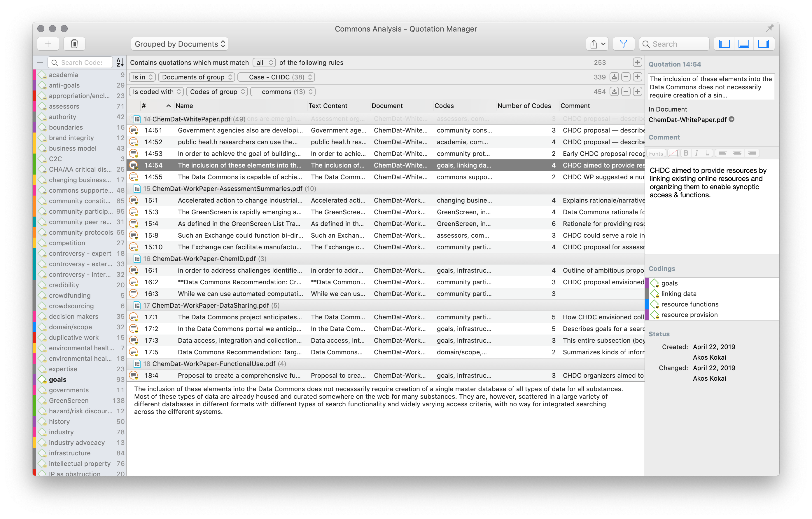This screenshot has height=519, width=812.
Task: Align comment text left
Action: click(x=722, y=153)
